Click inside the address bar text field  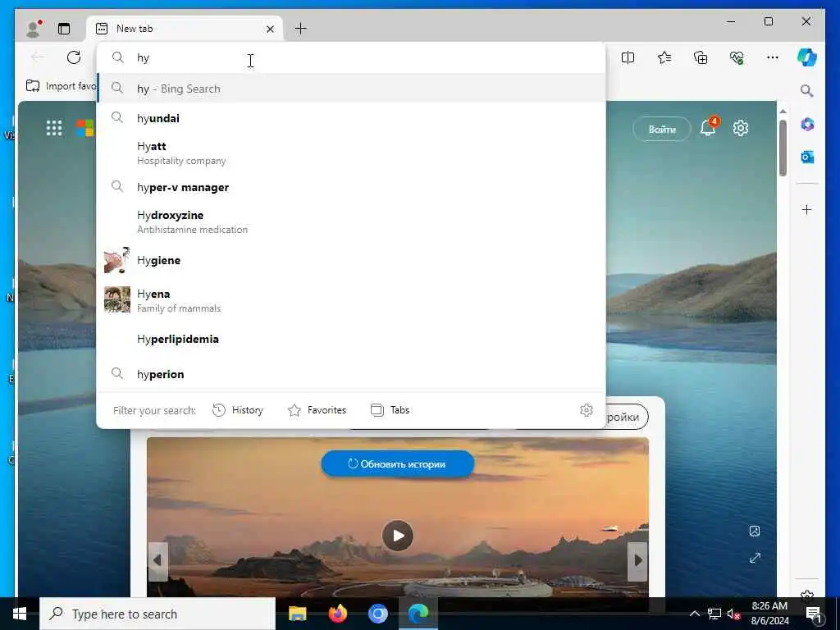pyautogui.click(x=351, y=58)
